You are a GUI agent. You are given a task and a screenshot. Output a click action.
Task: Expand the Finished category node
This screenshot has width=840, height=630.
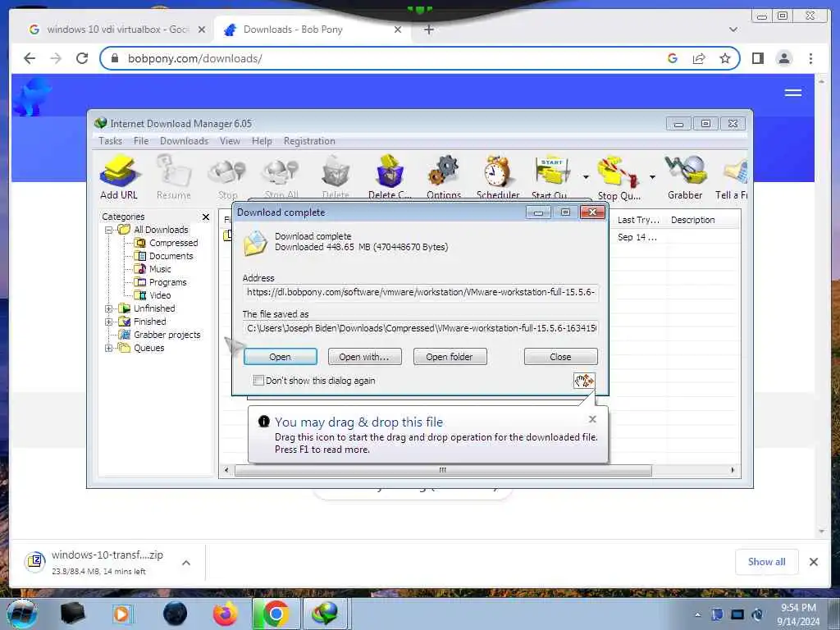pos(109,322)
